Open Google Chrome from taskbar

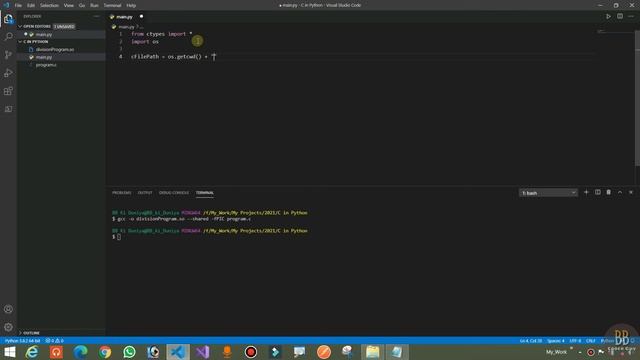[x=105, y=352]
